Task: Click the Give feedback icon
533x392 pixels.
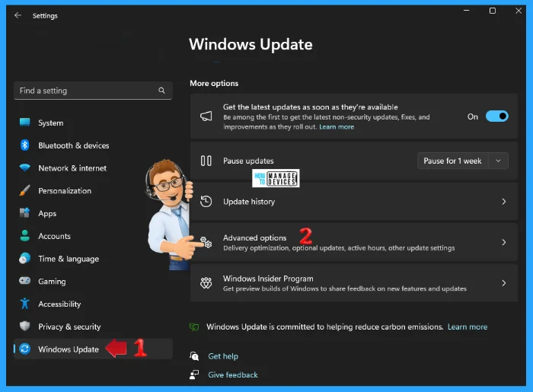Action: [194, 374]
